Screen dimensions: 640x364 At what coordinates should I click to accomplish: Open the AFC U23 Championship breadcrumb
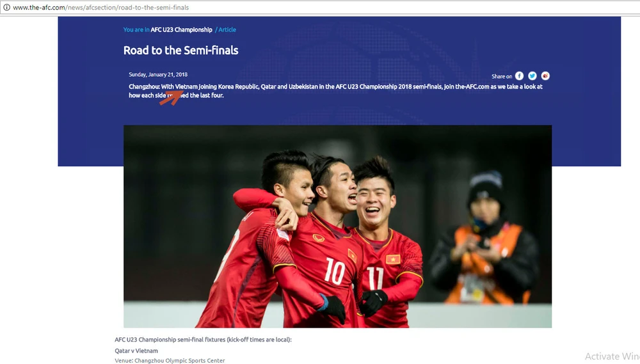(181, 30)
